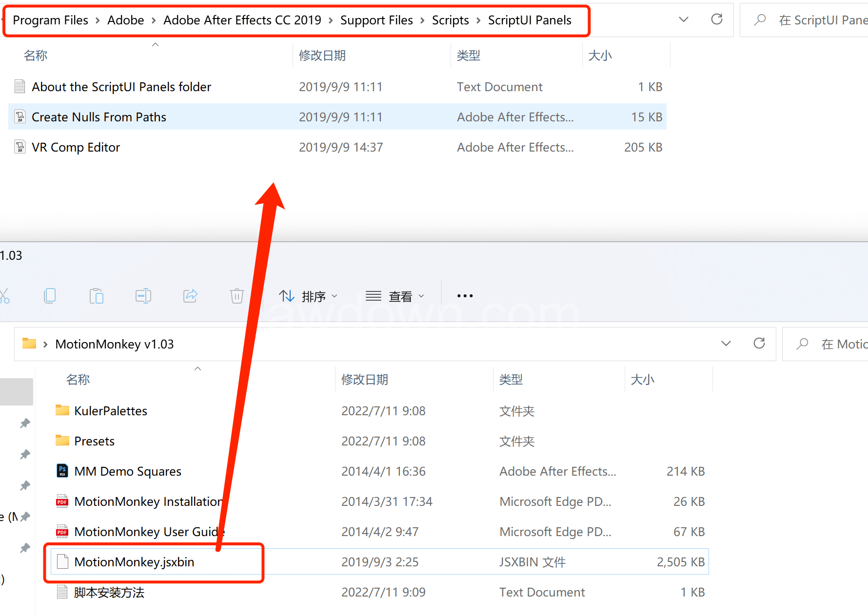Click the delete trash bin icon

[x=237, y=296]
